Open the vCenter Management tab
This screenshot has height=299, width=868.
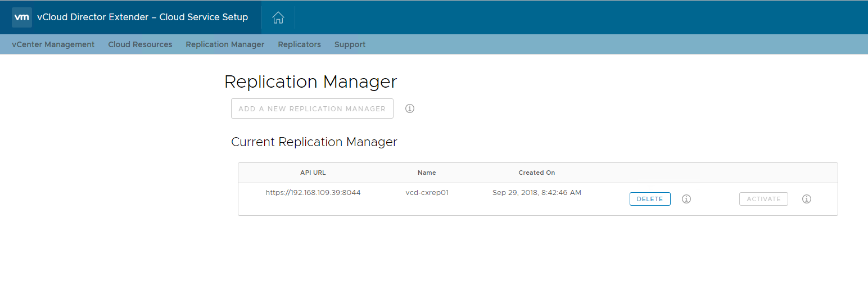(x=53, y=44)
